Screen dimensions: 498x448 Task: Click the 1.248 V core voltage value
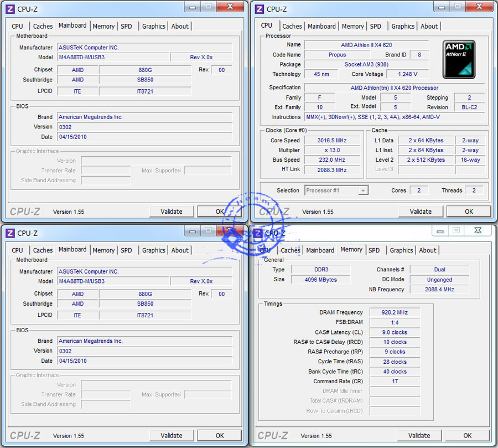(407, 74)
